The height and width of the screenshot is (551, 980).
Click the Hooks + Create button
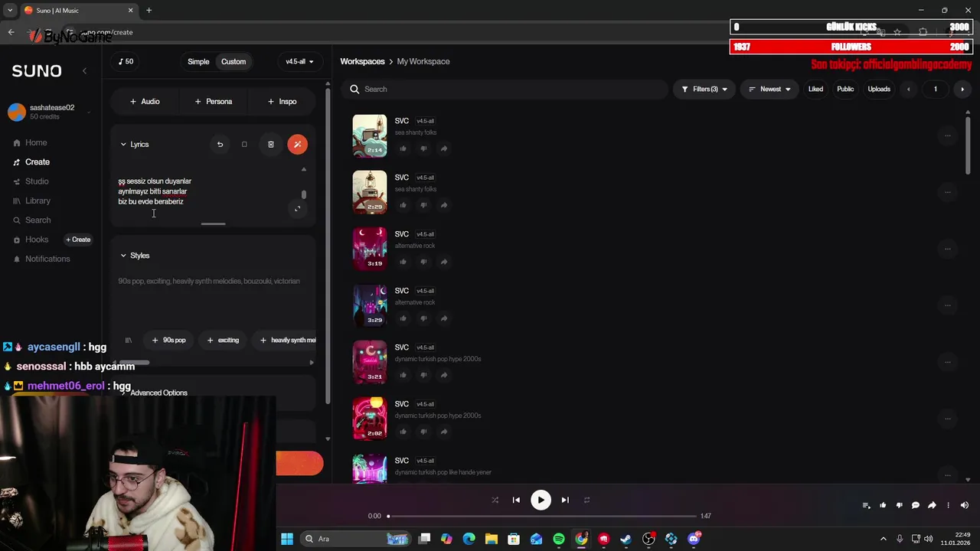(x=78, y=240)
